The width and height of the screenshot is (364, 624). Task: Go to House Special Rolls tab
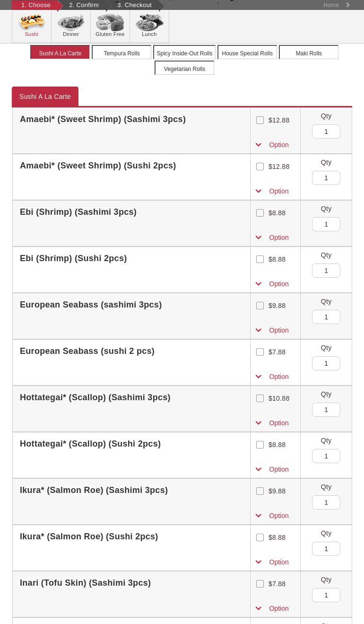247,53
